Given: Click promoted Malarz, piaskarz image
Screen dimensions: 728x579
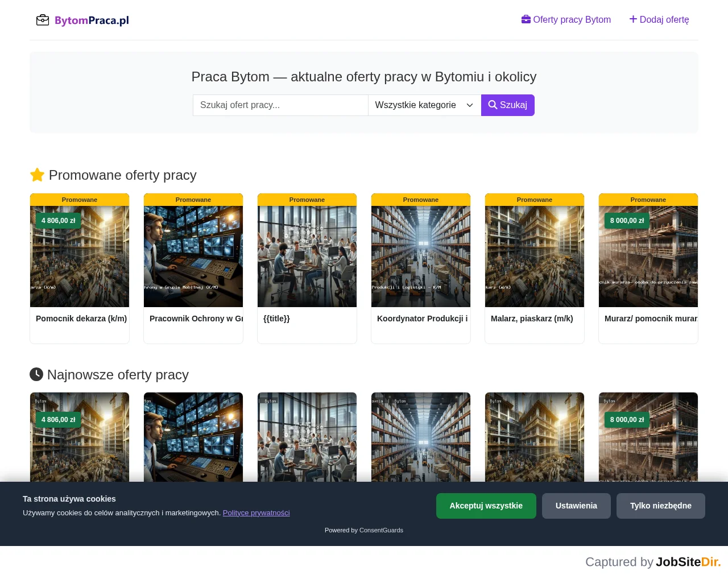Looking at the screenshot, I should pos(535,257).
